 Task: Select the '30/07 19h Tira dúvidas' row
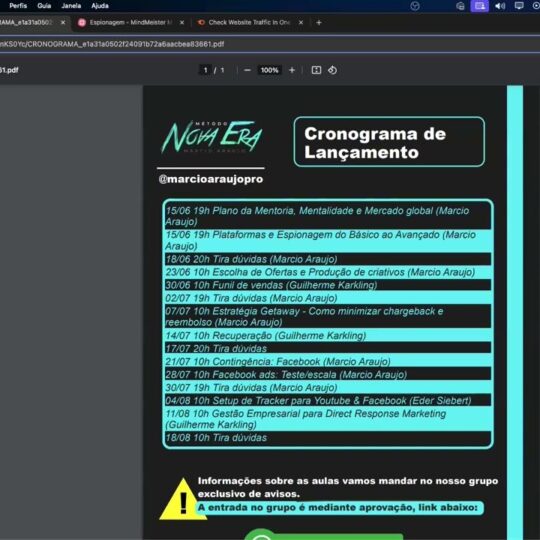point(328,387)
